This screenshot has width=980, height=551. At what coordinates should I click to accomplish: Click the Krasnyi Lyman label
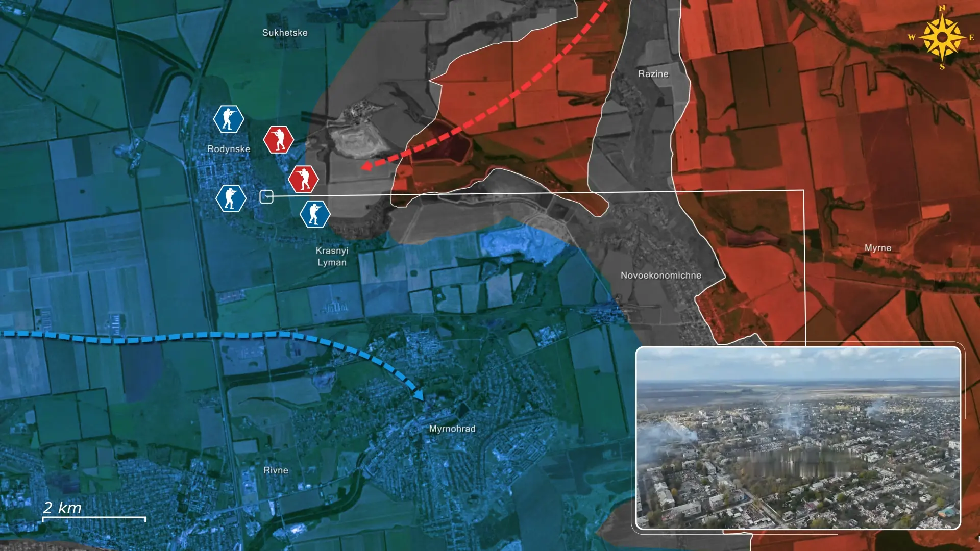[332, 256]
